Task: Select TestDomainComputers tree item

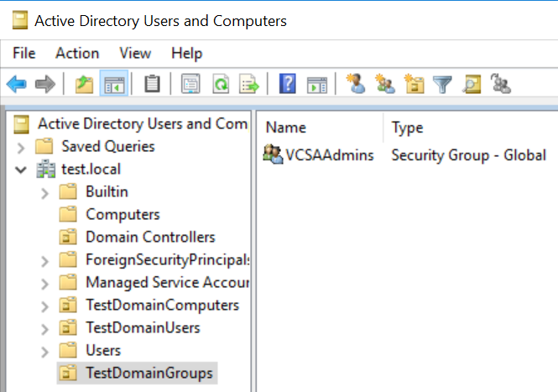Action: pyautogui.click(x=162, y=306)
